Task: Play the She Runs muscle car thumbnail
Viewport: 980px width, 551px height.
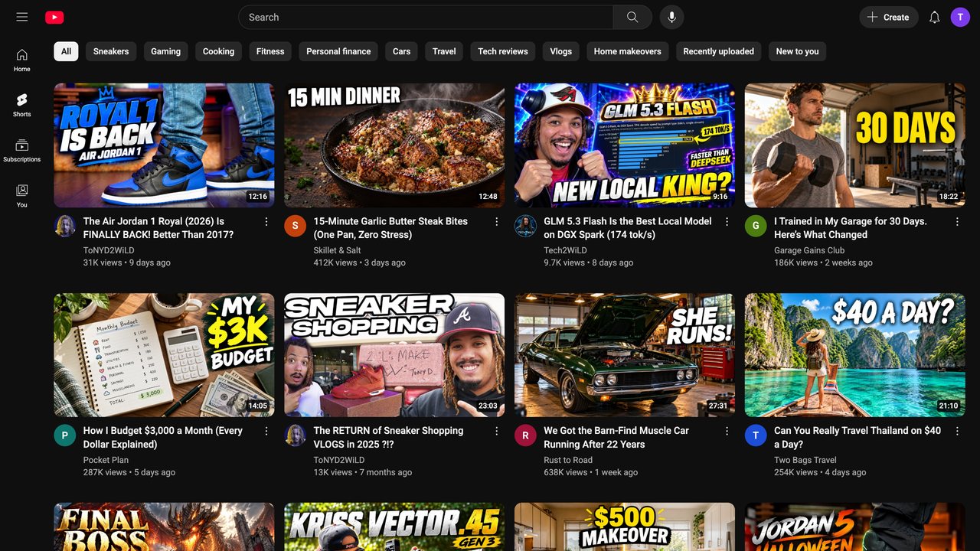Action: click(625, 355)
